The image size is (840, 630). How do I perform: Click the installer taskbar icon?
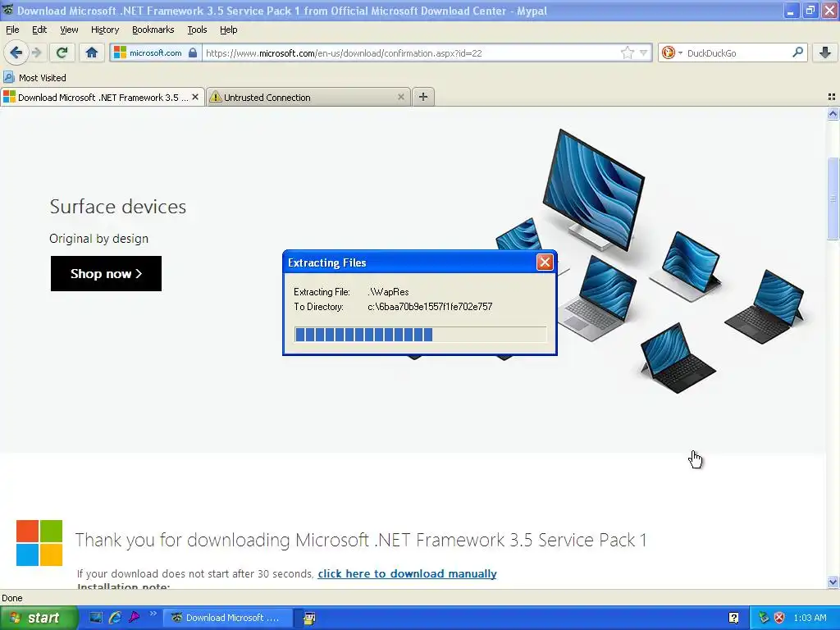[309, 619]
